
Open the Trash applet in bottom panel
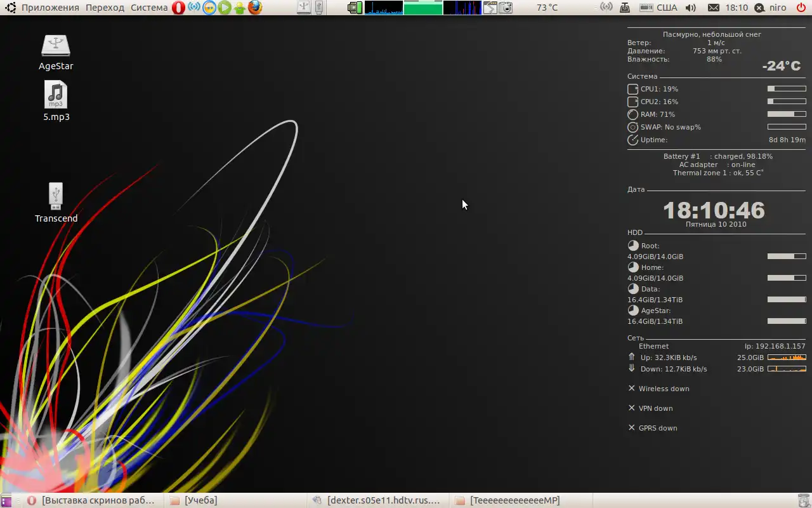pos(804,500)
